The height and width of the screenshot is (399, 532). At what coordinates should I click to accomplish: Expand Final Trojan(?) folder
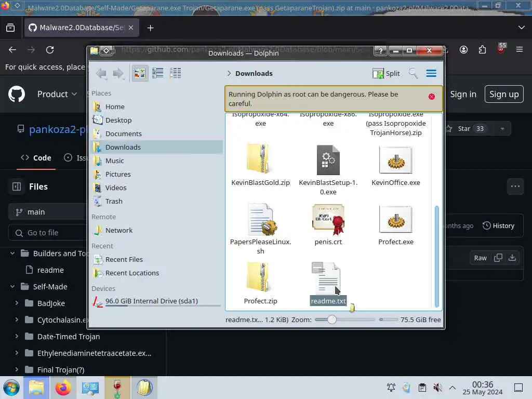click(x=17, y=369)
